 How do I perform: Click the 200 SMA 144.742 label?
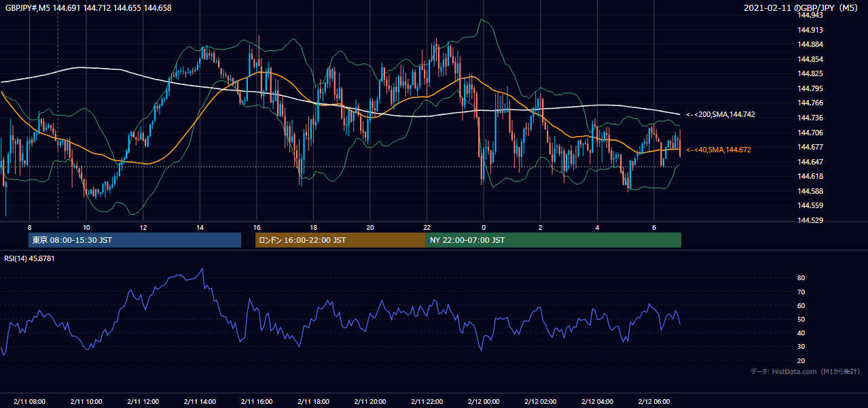[x=721, y=115]
